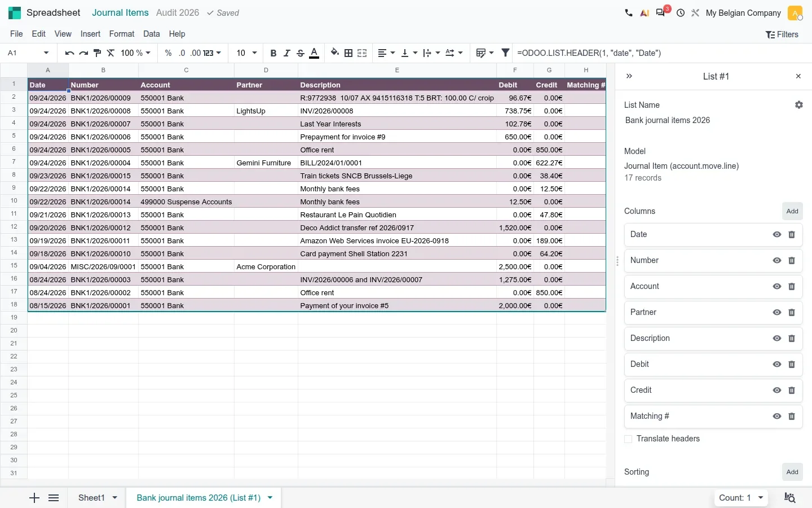
Task: Add a column to the list
Action: pos(792,211)
